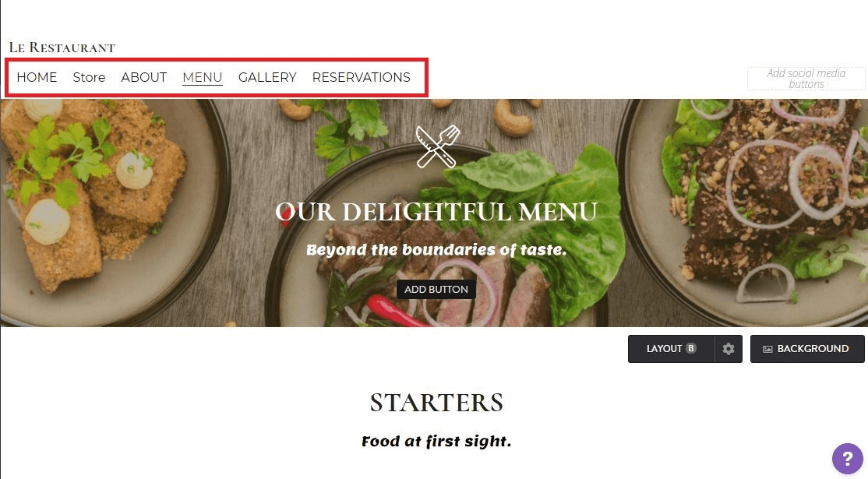Click the B badge on Layout button
Viewport: 868px width, 479px height.
pos(691,348)
